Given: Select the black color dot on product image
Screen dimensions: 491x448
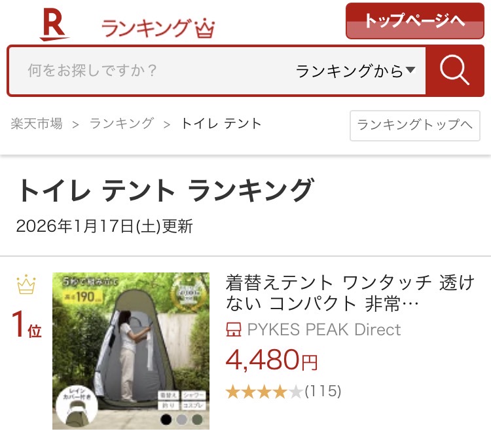Looking at the screenshot, I should click(x=166, y=419).
